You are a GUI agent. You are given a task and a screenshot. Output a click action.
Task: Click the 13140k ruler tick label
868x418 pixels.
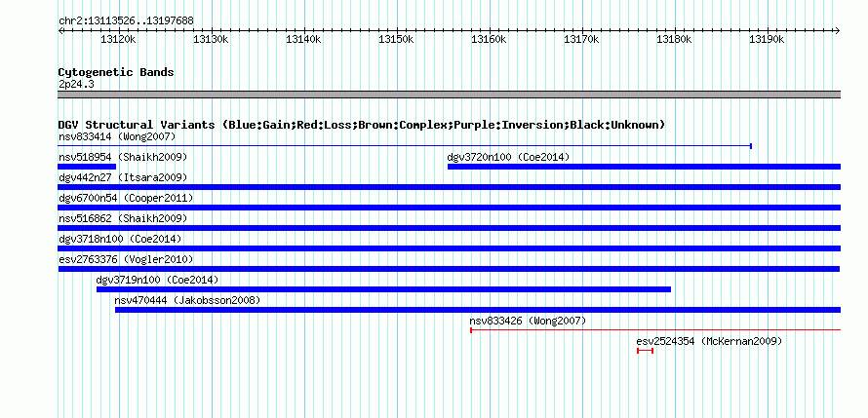pos(303,40)
